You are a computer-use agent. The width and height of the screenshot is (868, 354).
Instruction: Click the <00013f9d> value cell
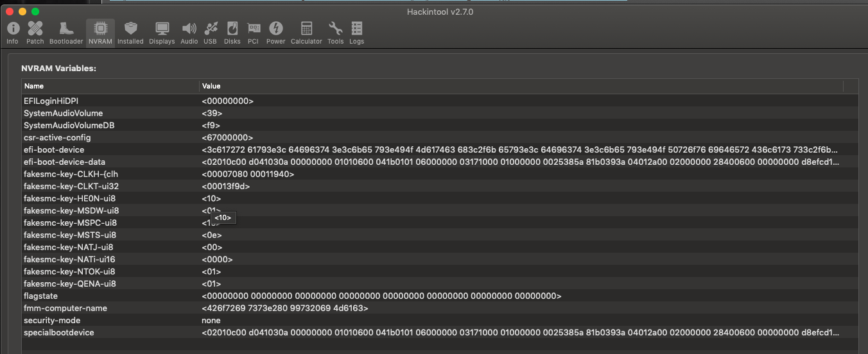tap(225, 187)
